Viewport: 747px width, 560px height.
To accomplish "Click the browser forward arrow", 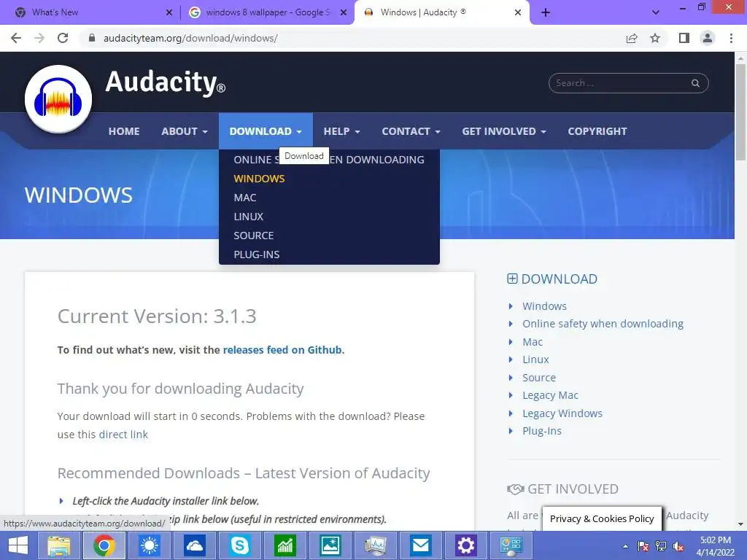I will tap(39, 38).
